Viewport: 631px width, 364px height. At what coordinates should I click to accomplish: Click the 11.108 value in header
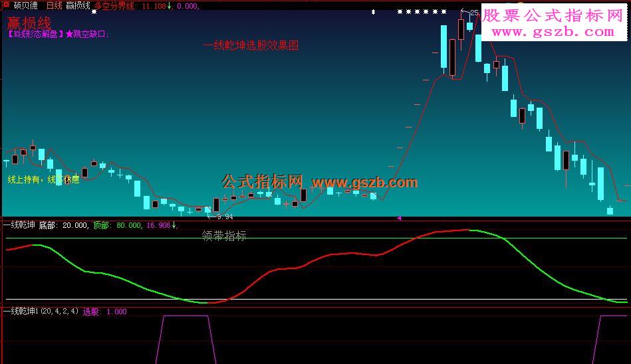(154, 6)
